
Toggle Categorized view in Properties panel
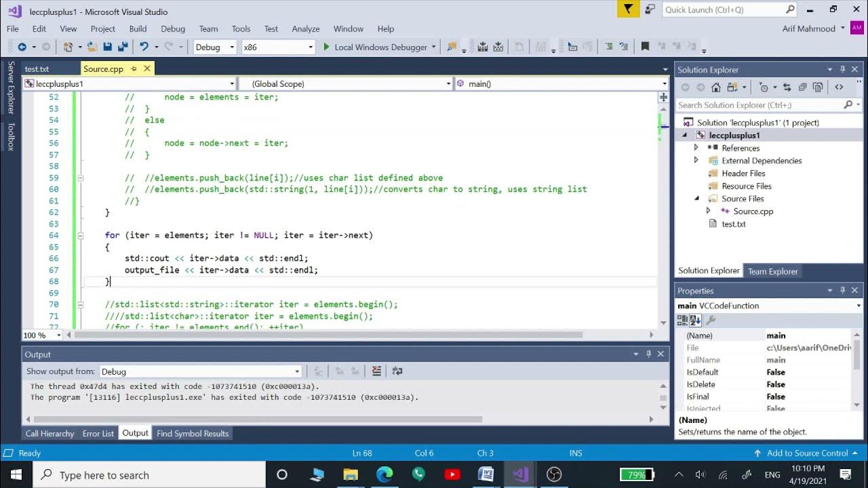683,320
